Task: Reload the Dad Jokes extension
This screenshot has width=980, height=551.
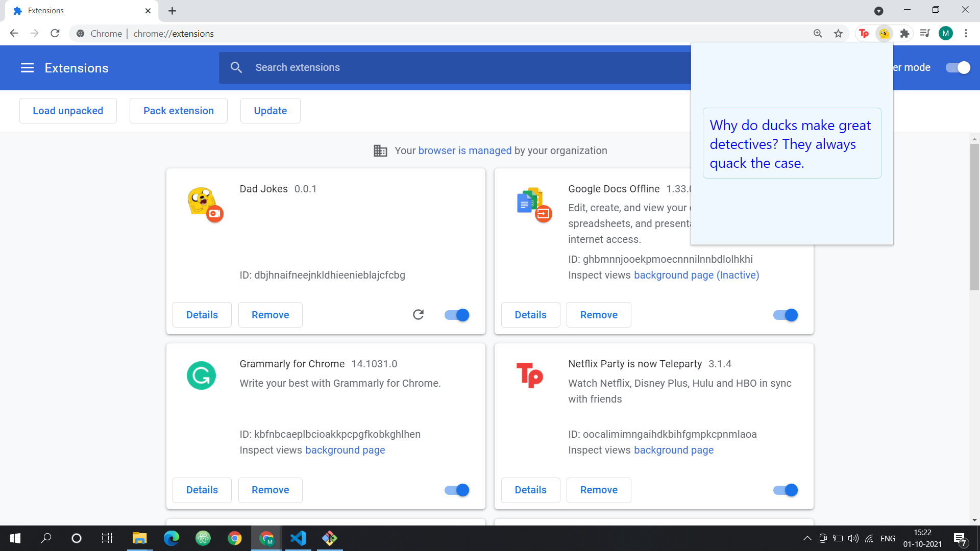Action: pyautogui.click(x=418, y=315)
